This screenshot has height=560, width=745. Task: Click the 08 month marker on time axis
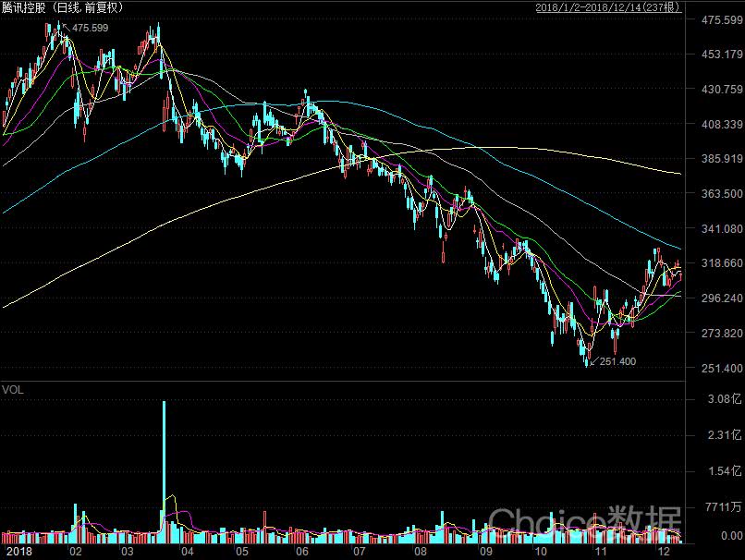(x=421, y=552)
